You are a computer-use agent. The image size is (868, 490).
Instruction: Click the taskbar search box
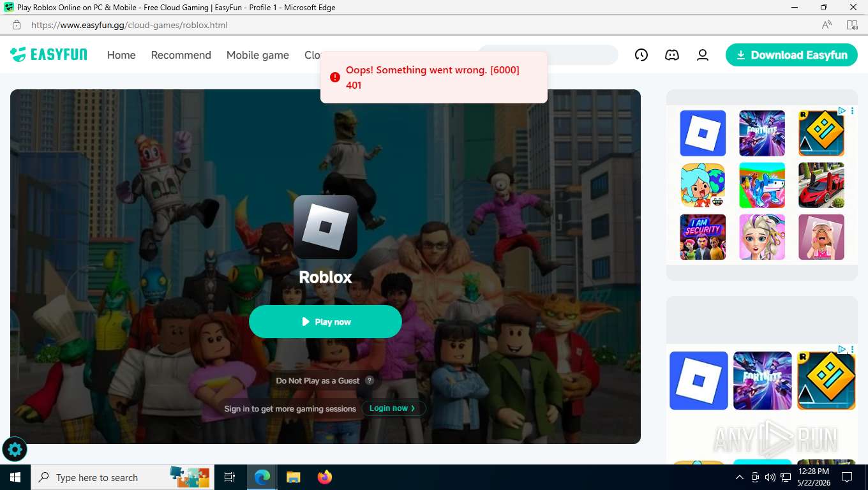[122, 477]
